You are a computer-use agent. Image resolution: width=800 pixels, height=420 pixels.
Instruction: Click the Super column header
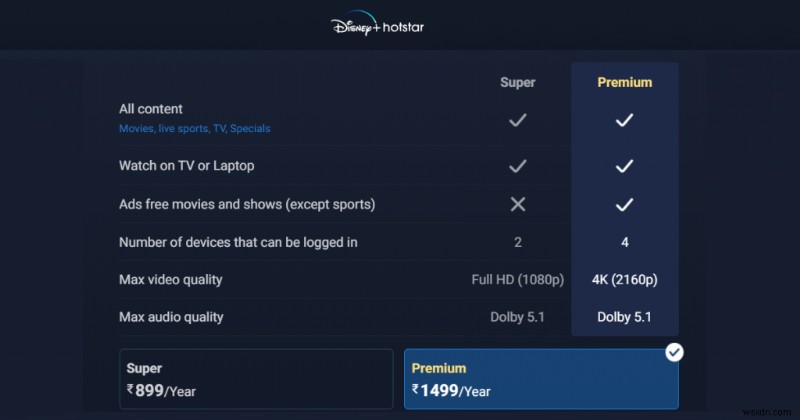[x=518, y=82]
